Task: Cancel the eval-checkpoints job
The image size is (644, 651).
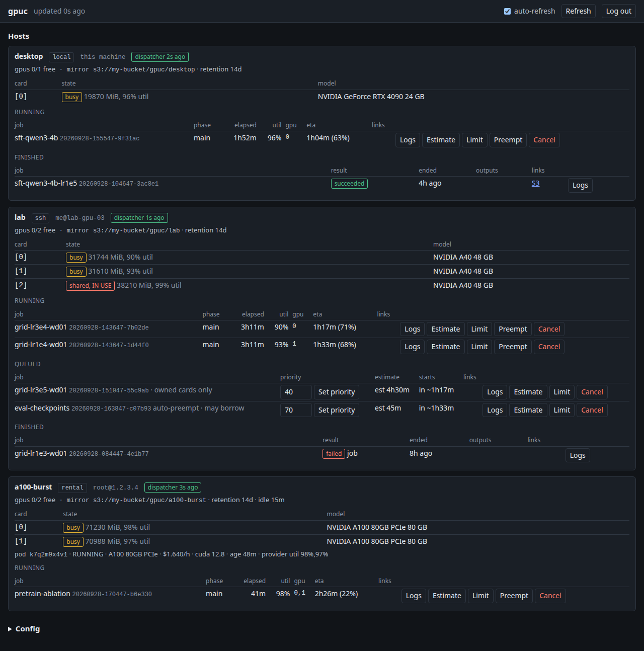Action: click(592, 410)
